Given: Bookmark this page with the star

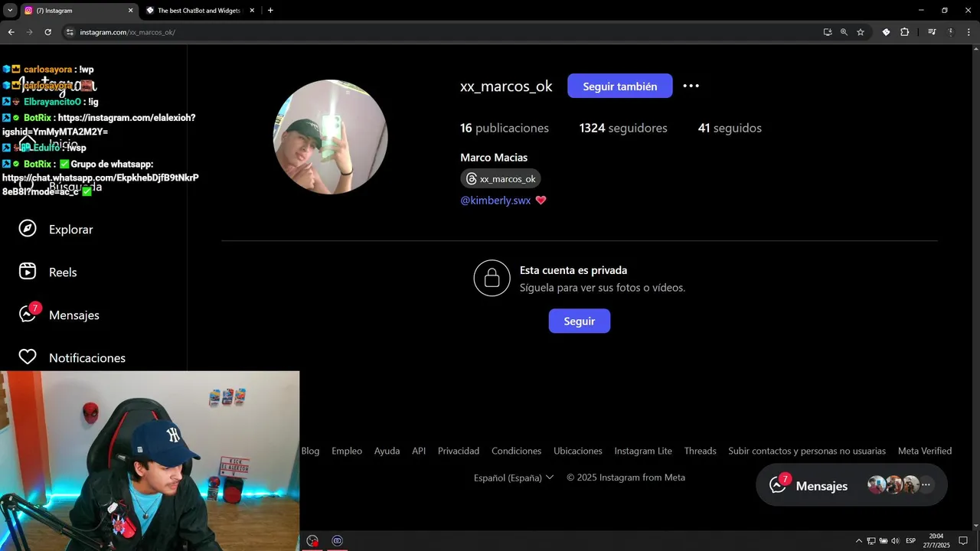Looking at the screenshot, I should [x=861, y=32].
